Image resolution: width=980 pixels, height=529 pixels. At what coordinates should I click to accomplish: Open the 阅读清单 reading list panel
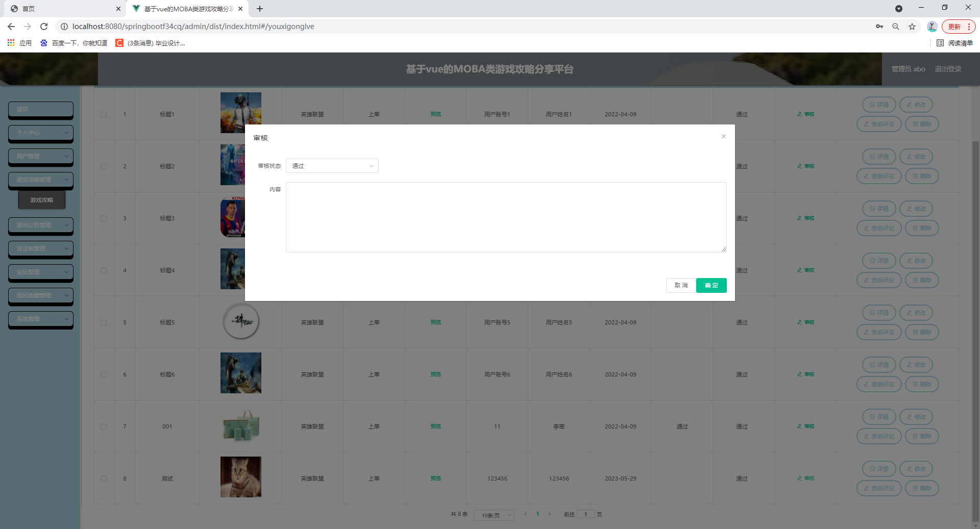(961, 43)
